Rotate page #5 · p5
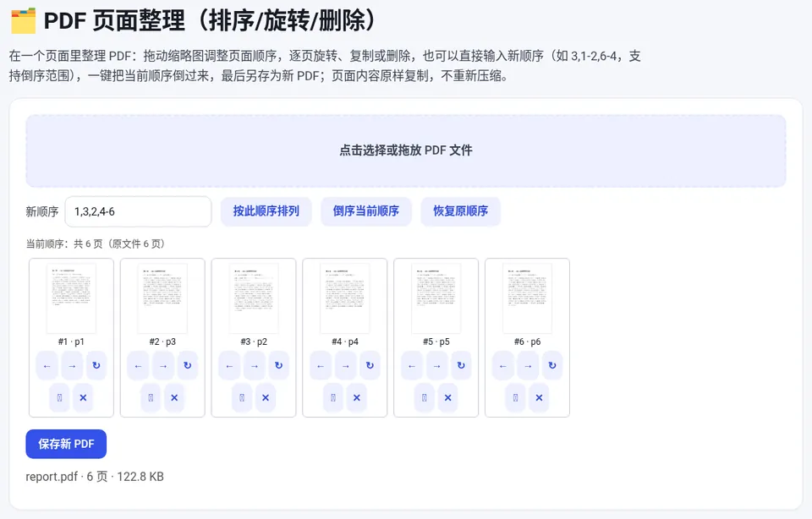Screen dimensions: 812x519 (461, 366)
